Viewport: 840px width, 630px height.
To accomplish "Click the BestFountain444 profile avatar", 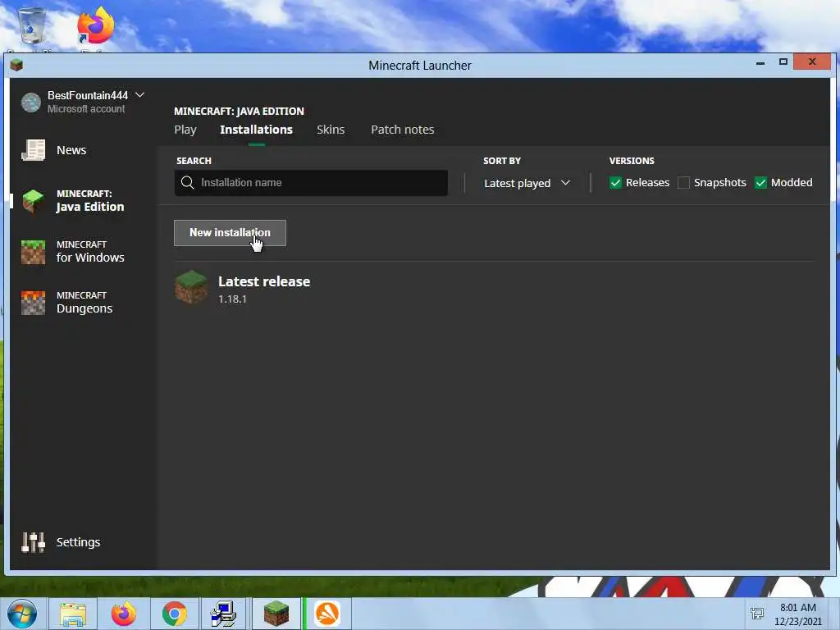I will (31, 102).
